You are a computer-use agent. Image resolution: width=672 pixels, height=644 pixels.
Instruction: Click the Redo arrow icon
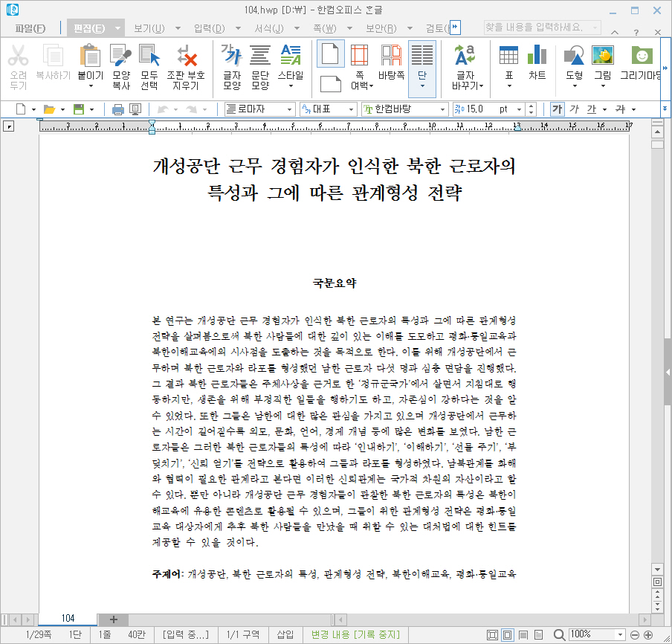point(192,109)
